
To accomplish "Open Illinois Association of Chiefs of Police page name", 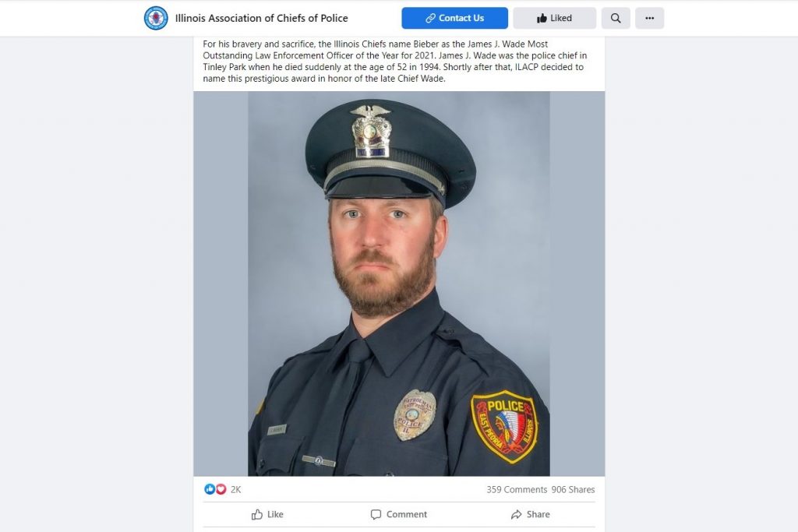I will [x=262, y=19].
